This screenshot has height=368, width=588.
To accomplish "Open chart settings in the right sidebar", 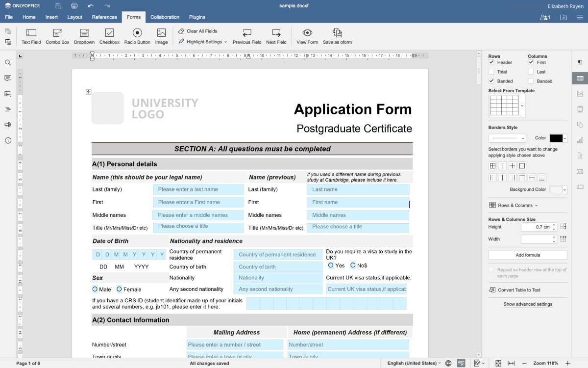I will pyautogui.click(x=580, y=141).
